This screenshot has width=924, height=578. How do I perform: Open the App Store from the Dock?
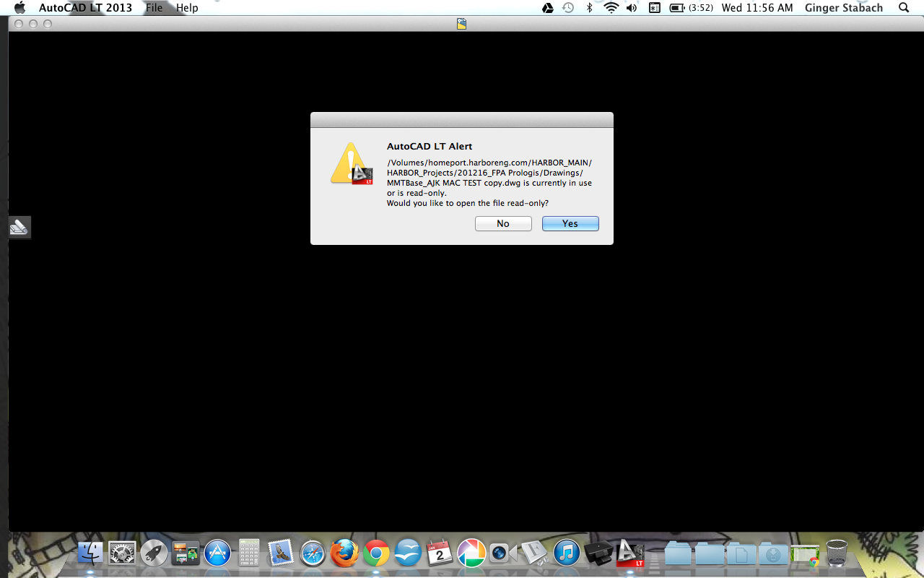(x=217, y=553)
